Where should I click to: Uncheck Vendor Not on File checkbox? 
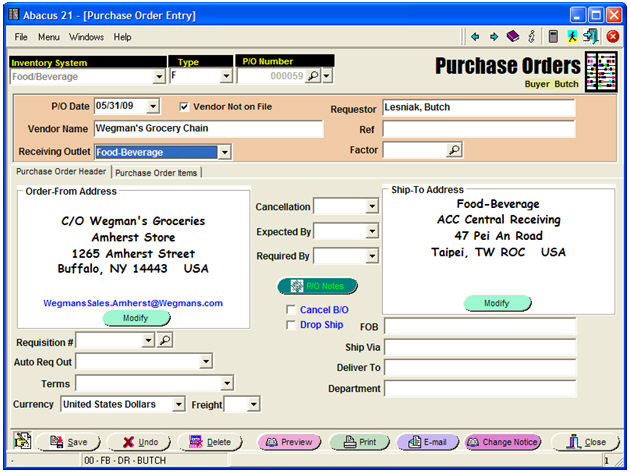pyautogui.click(x=184, y=106)
